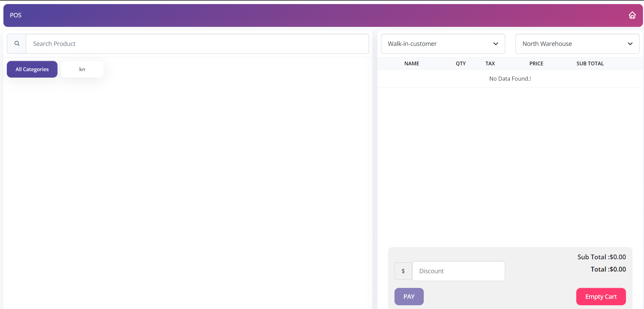Screen dimensions: 644x309
Task: Focus the Discount input field
Action: point(458,271)
